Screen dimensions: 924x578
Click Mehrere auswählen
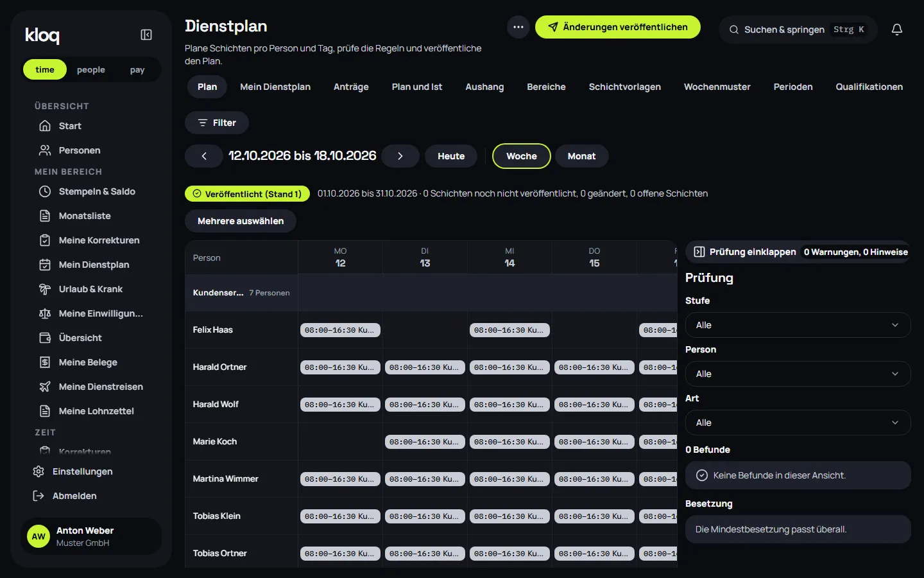(x=241, y=221)
